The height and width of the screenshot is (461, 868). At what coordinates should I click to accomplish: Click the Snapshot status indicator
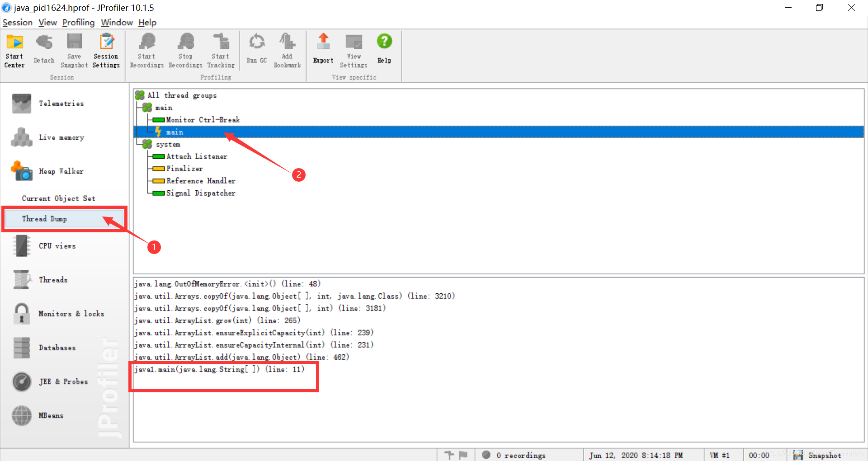pyautogui.click(x=817, y=455)
